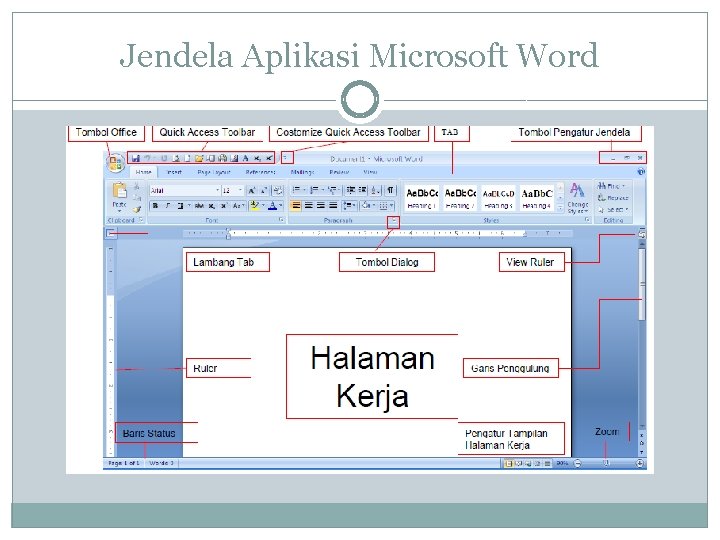Click the zoom percentage in status bar

click(x=562, y=463)
